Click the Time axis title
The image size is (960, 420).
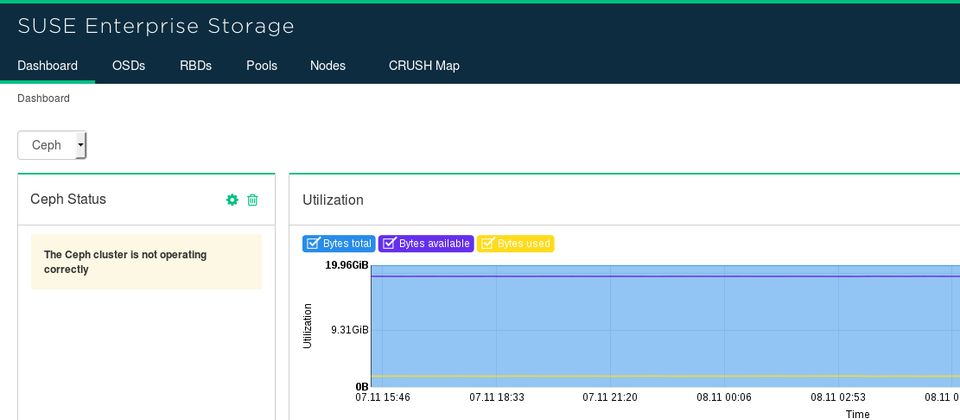[x=857, y=414]
